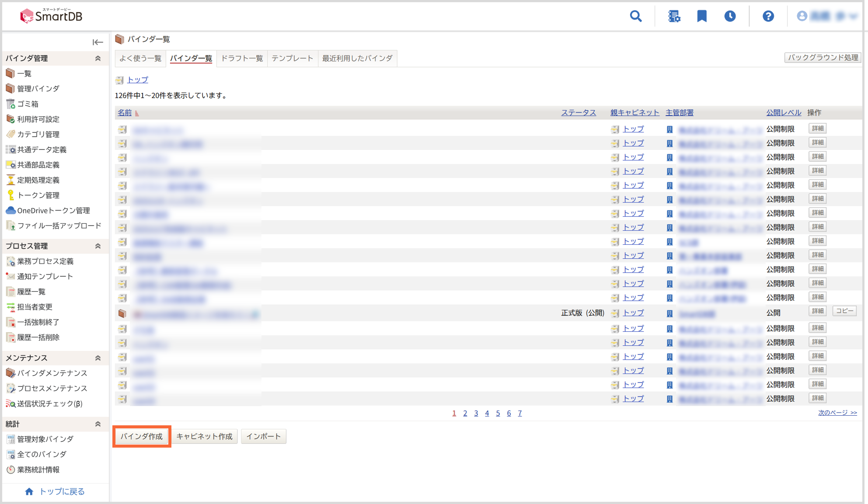Viewport: 868px width, 504px height.
Task: Switch to the ドラフト一覧 tab
Action: click(x=241, y=58)
